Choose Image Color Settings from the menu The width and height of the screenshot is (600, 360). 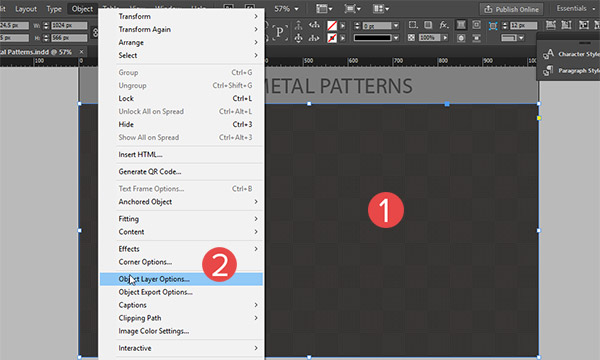[181, 331]
